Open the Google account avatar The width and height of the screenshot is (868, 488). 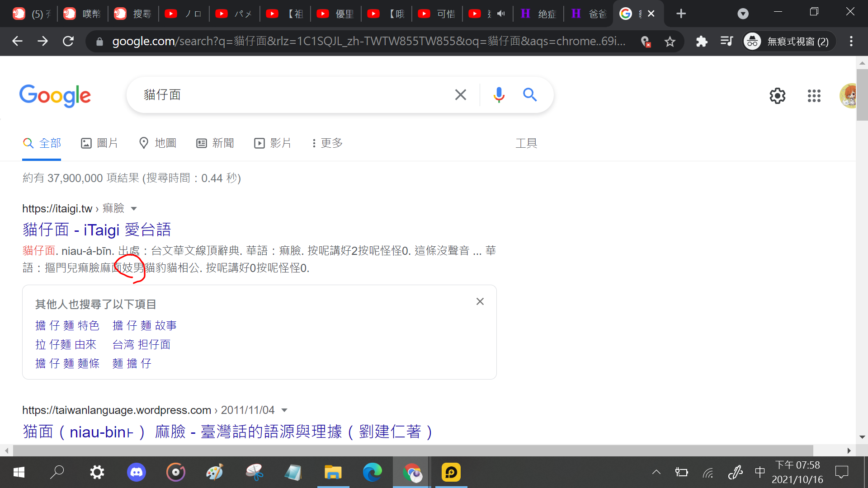coord(848,96)
